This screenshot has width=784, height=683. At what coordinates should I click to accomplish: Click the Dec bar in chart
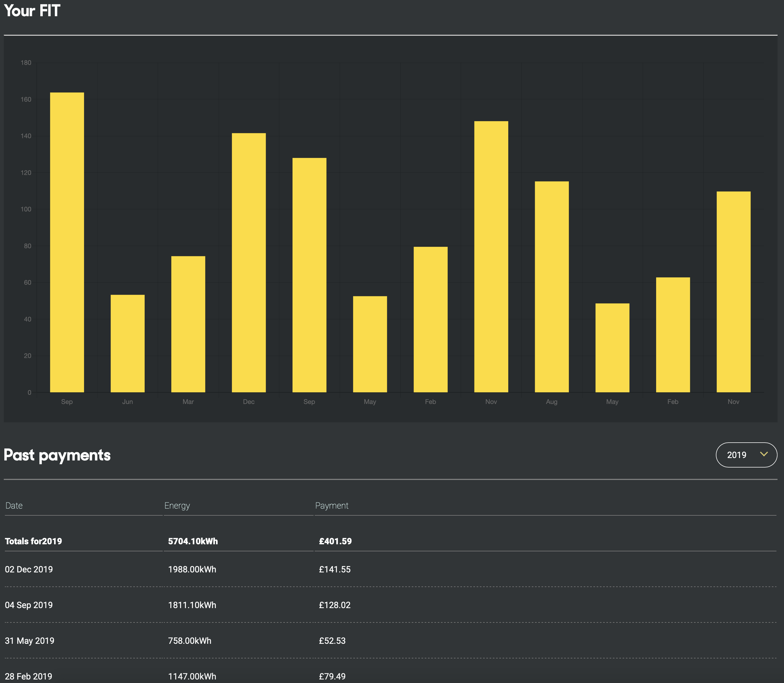249,263
